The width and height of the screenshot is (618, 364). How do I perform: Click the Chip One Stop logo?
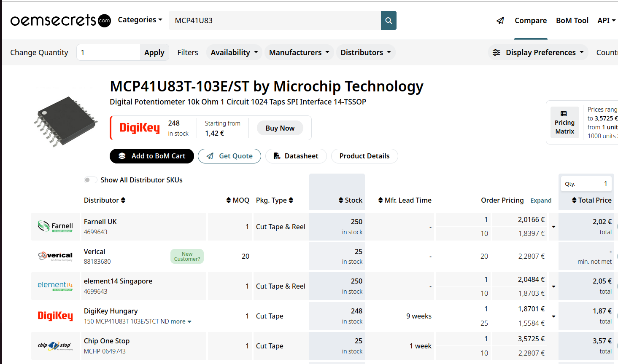[55, 346]
